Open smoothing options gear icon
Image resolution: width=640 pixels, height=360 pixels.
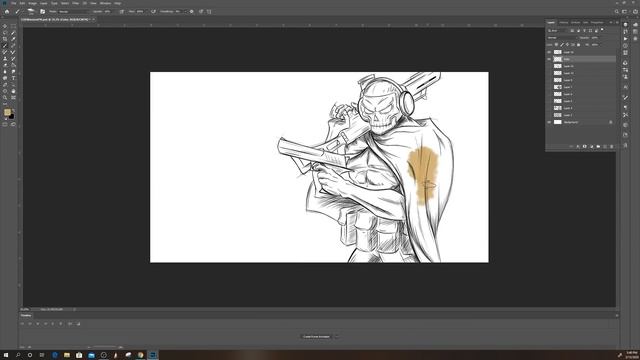click(191, 11)
